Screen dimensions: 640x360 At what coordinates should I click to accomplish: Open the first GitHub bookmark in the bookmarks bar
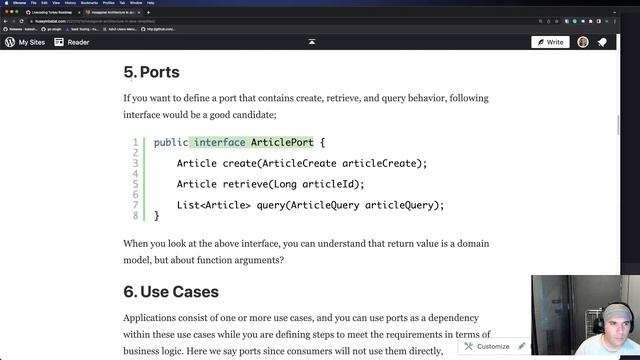20,29
